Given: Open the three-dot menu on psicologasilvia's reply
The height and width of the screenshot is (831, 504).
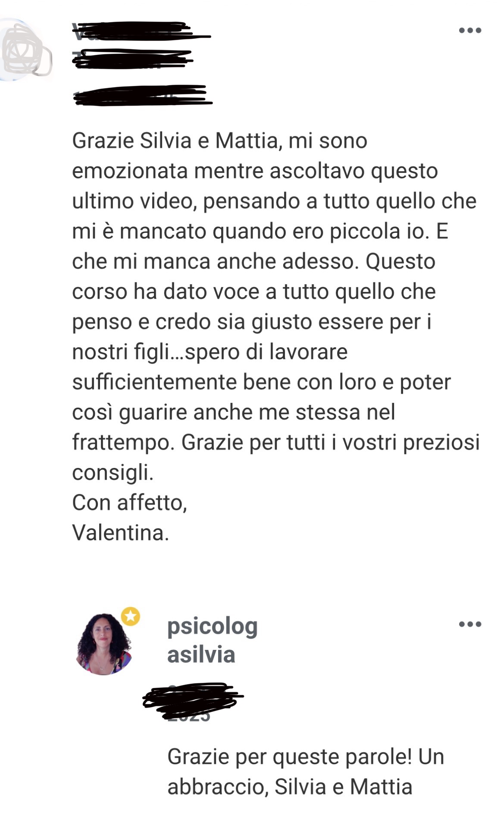Looking at the screenshot, I should (470, 624).
